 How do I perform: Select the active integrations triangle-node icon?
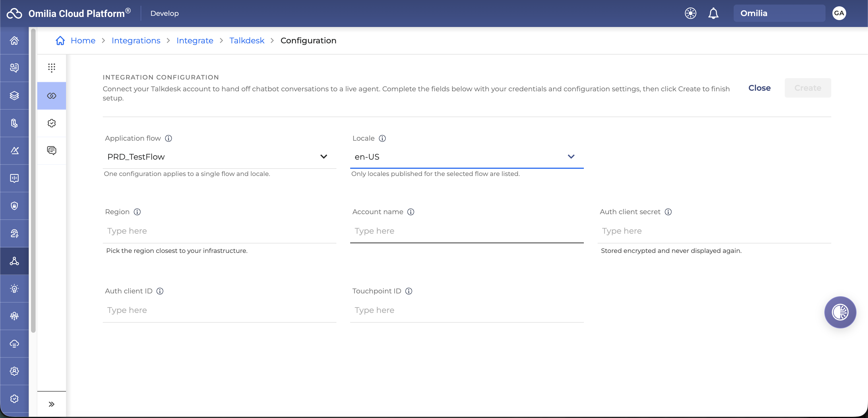tap(14, 261)
